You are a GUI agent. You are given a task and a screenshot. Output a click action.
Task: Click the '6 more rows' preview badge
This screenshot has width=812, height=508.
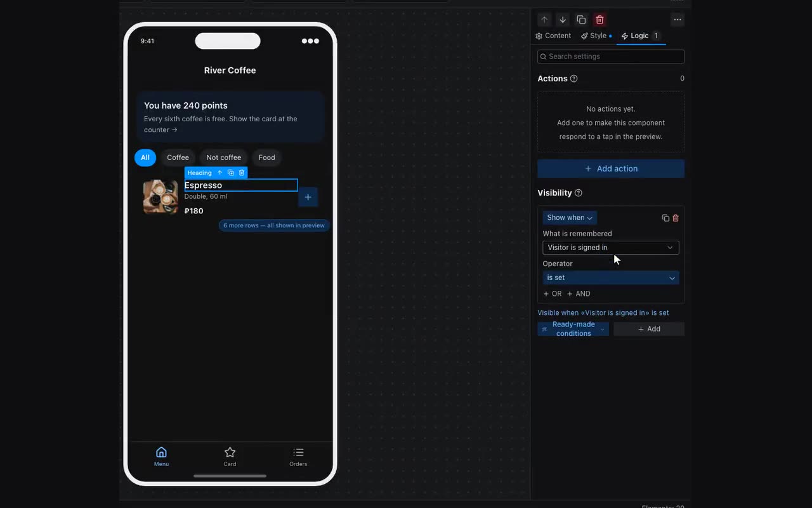tap(274, 225)
